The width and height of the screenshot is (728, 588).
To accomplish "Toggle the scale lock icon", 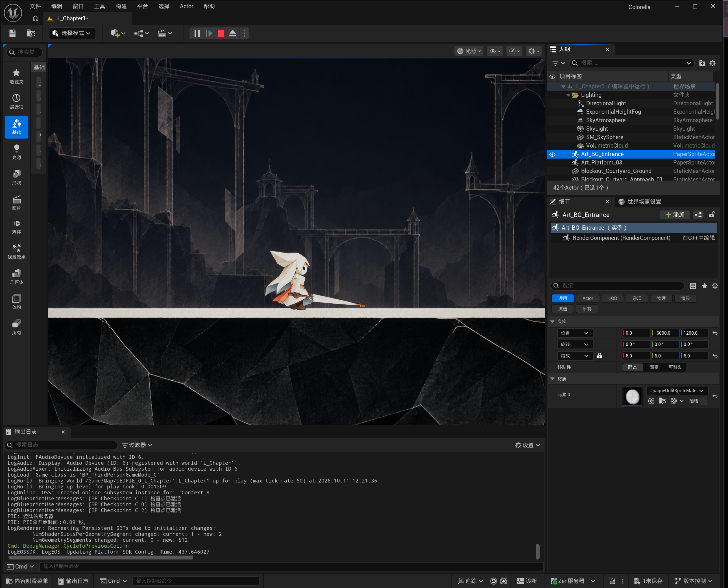I will point(599,356).
